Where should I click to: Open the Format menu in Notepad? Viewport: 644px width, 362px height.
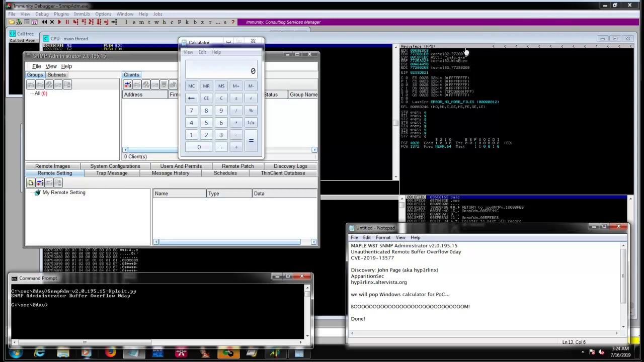click(x=383, y=237)
